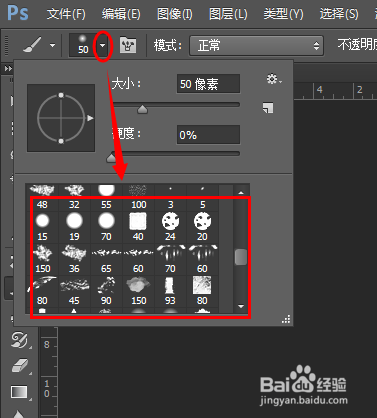Open the 模式 blend mode dropdown

point(256,45)
